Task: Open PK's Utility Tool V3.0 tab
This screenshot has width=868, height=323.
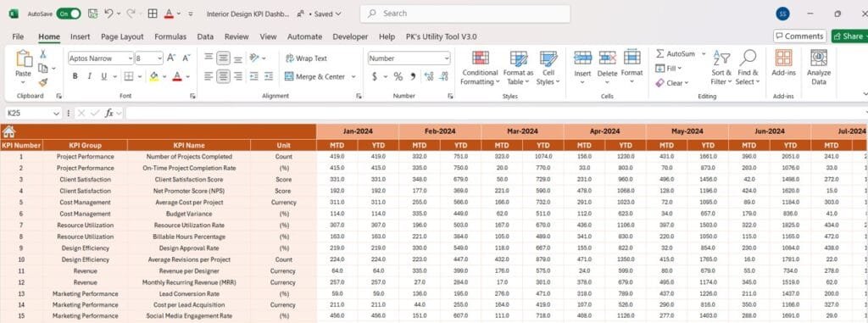Action: tap(441, 36)
